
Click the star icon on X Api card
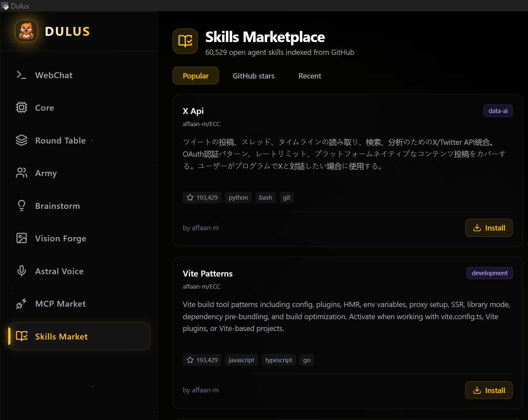(190, 197)
